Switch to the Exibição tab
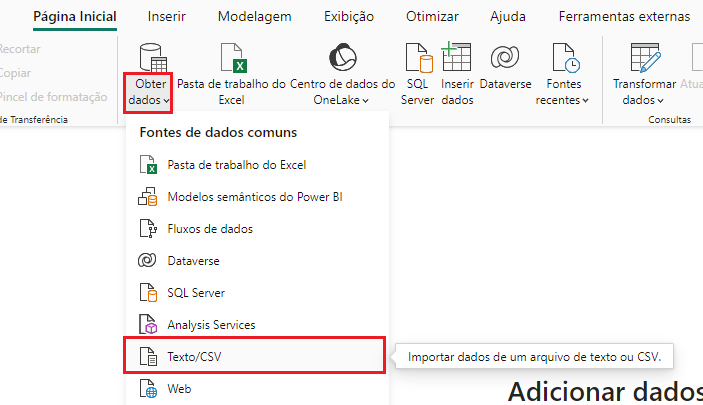The width and height of the screenshot is (703, 405). pyautogui.click(x=349, y=17)
